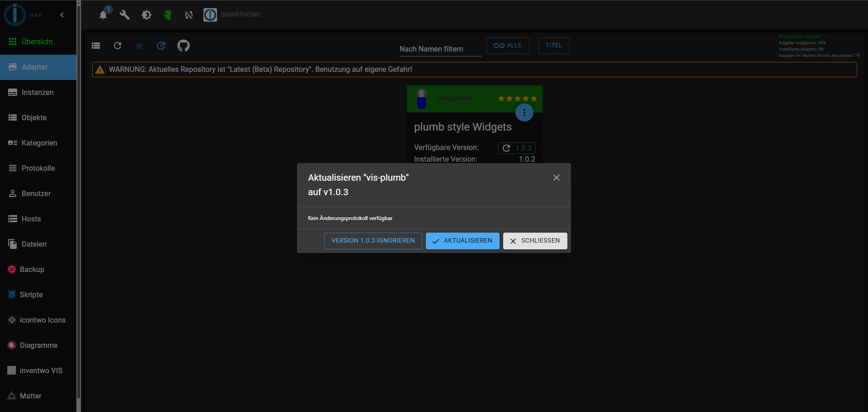The width and height of the screenshot is (868, 412).
Task: Open the Backup entry in the sidebar
Action: tap(38, 269)
